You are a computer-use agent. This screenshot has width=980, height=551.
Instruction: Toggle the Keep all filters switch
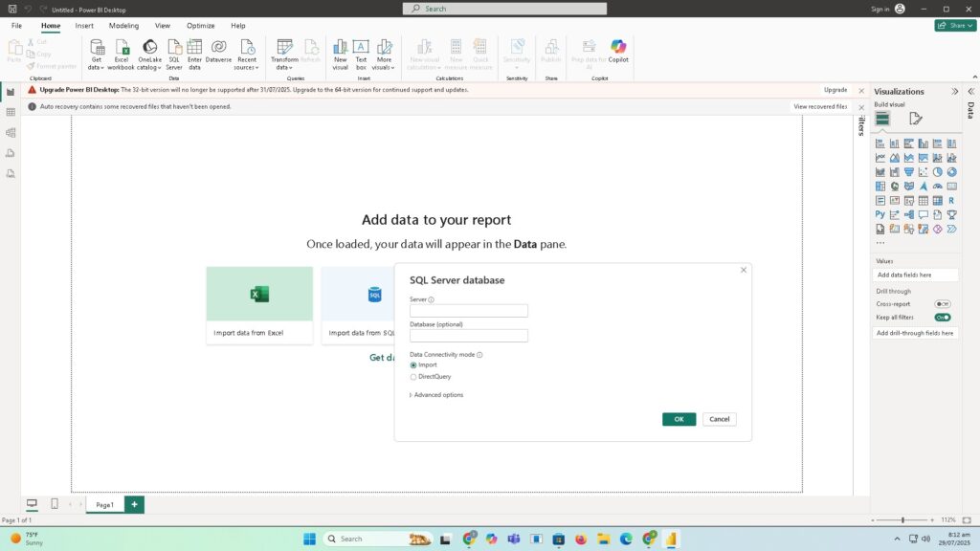(943, 318)
